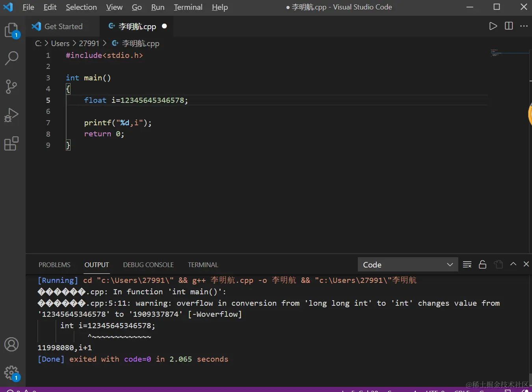The image size is (532, 392).
Task: Open the Explorer view in activity bar
Action: tap(11, 30)
